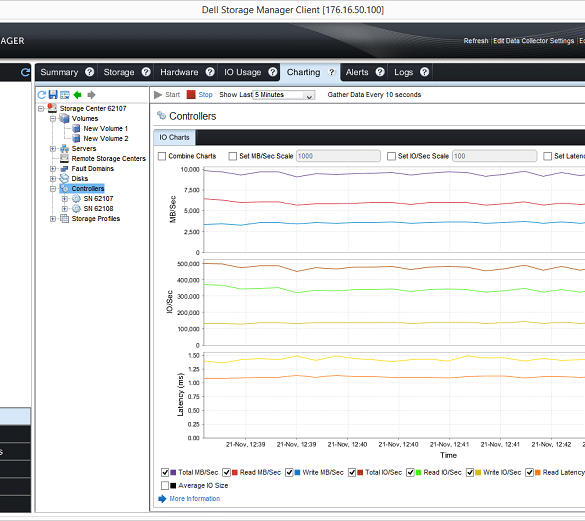This screenshot has width=585, height=521.
Task: Click the Write MB/Sec blue swatch
Action: (297, 472)
